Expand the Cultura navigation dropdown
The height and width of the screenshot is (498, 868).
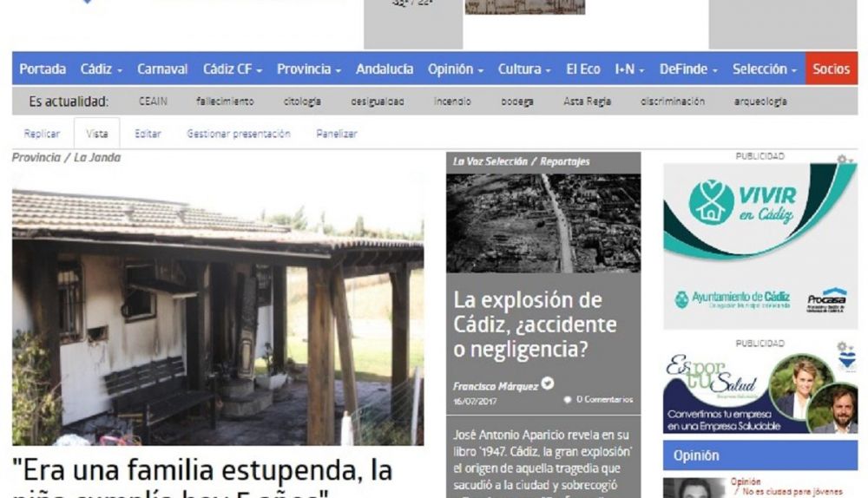point(524,69)
